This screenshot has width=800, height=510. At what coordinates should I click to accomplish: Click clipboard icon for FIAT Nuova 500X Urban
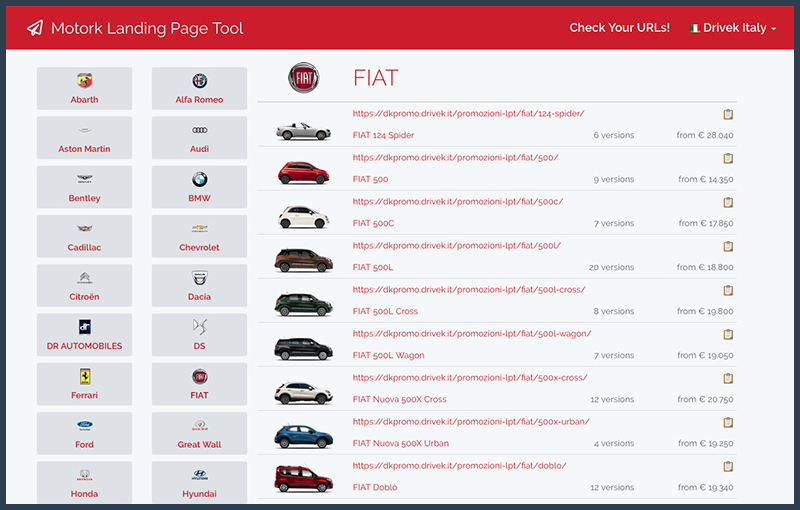tap(728, 422)
